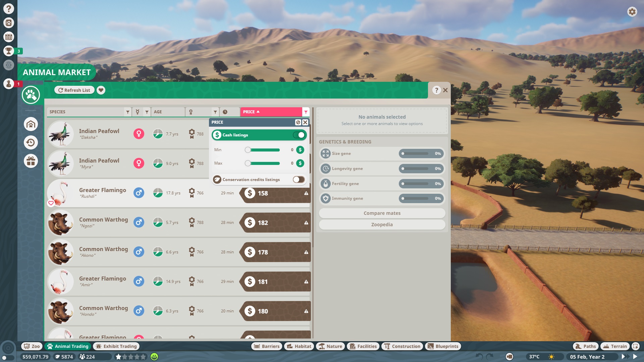
Task: Open Paths tool
Action: [x=586, y=346]
